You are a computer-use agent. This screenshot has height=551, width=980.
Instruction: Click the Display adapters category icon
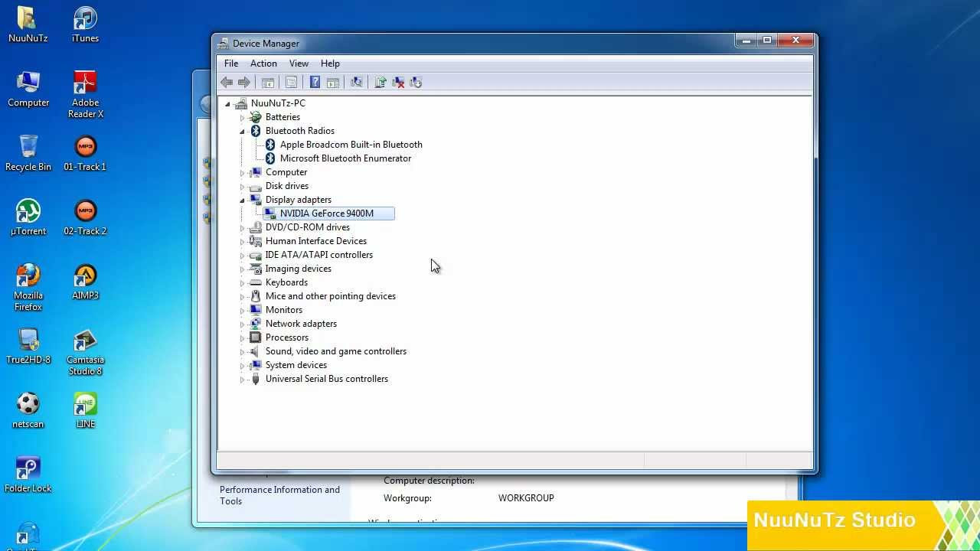click(256, 200)
